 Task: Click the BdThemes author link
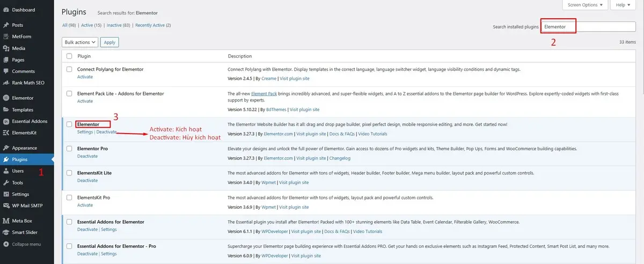click(276, 109)
